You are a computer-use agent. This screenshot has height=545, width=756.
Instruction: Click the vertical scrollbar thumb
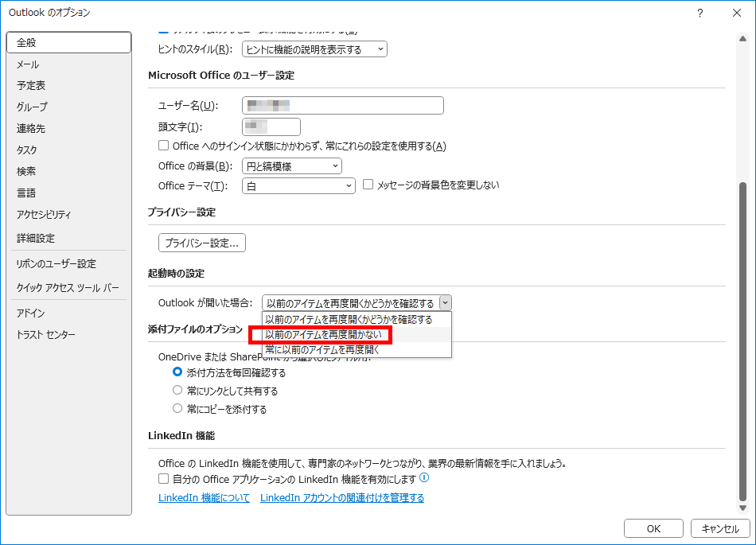tap(742, 342)
